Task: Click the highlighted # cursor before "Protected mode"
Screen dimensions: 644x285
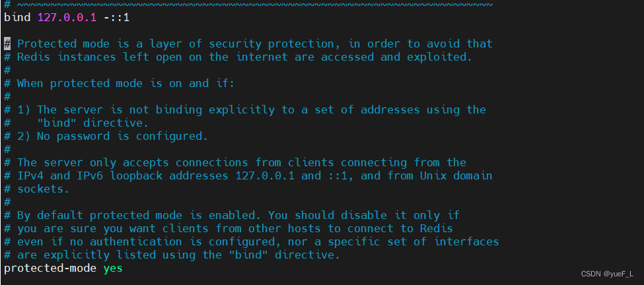Action: 7,44
